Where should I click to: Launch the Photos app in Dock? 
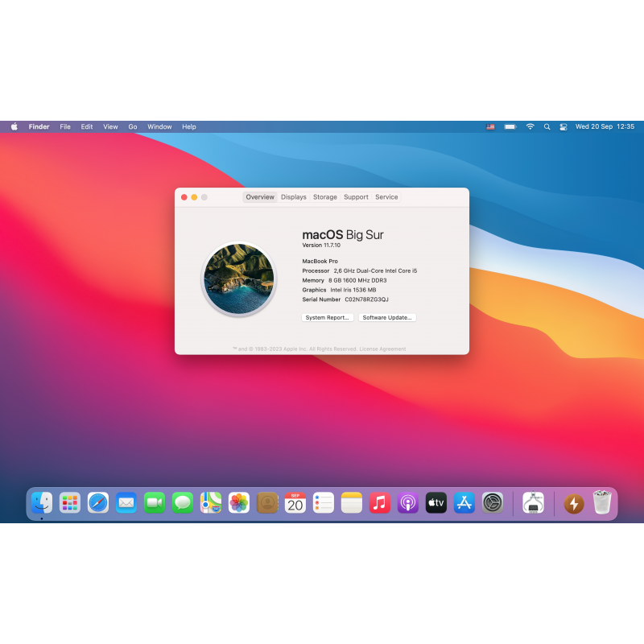239,503
